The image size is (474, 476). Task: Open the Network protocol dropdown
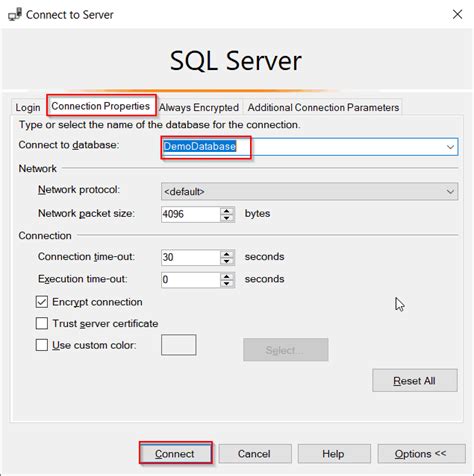pos(450,192)
